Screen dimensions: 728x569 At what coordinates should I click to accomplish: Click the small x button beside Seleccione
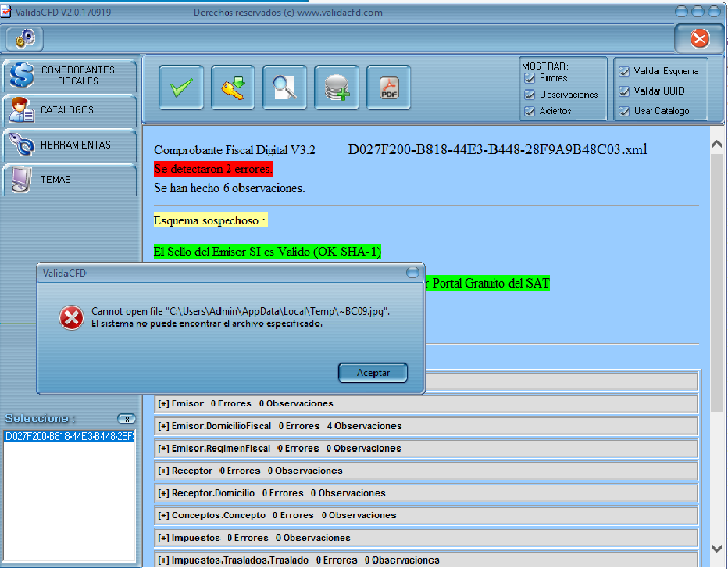[127, 419]
